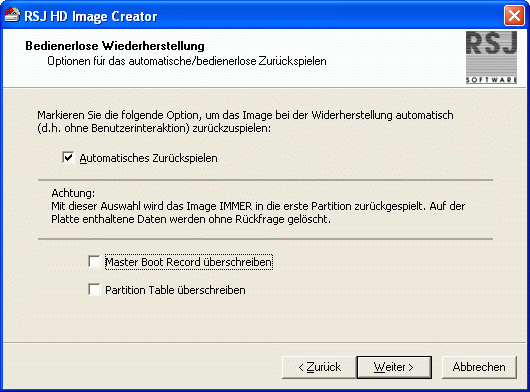Image resolution: width=530 pixels, height=392 pixels.
Task: Click the RSJ HD Image Creator title text
Action: point(91,16)
